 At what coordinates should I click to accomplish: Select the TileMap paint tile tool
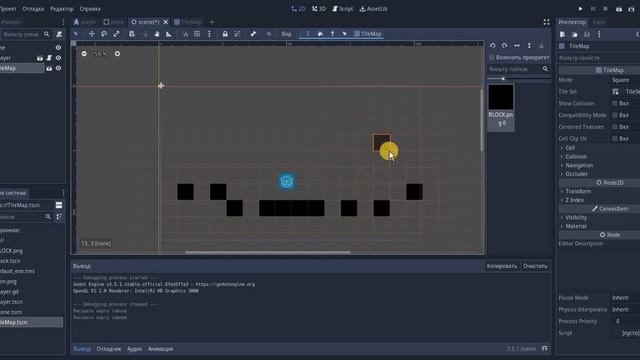click(308, 34)
